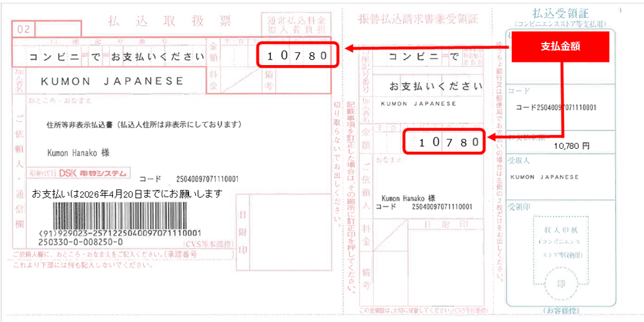
Task: Click KUMON JAPANESE under 受取人
Action: coord(544,176)
